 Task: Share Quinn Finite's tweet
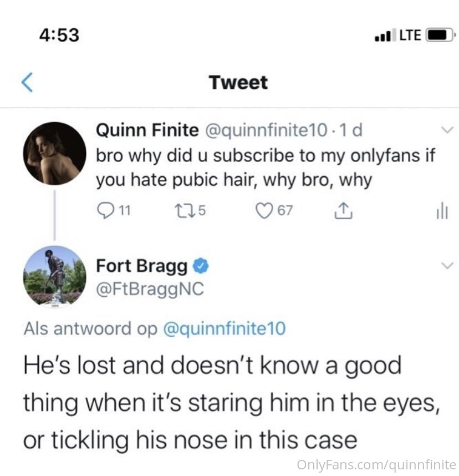(x=342, y=210)
